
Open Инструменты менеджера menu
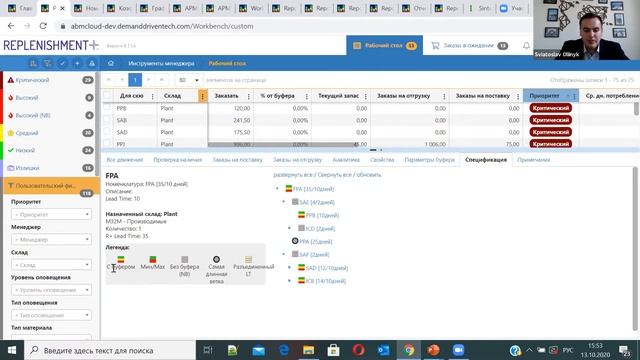point(161,64)
